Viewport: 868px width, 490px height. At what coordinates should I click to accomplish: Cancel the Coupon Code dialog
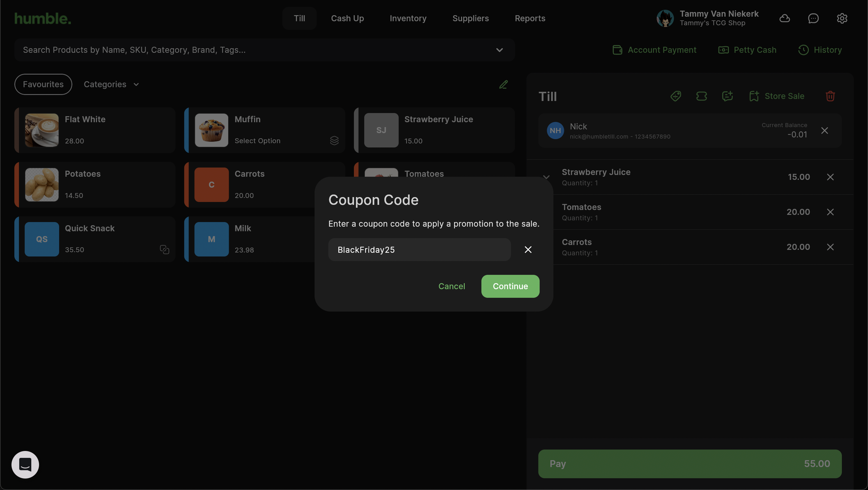click(x=452, y=286)
